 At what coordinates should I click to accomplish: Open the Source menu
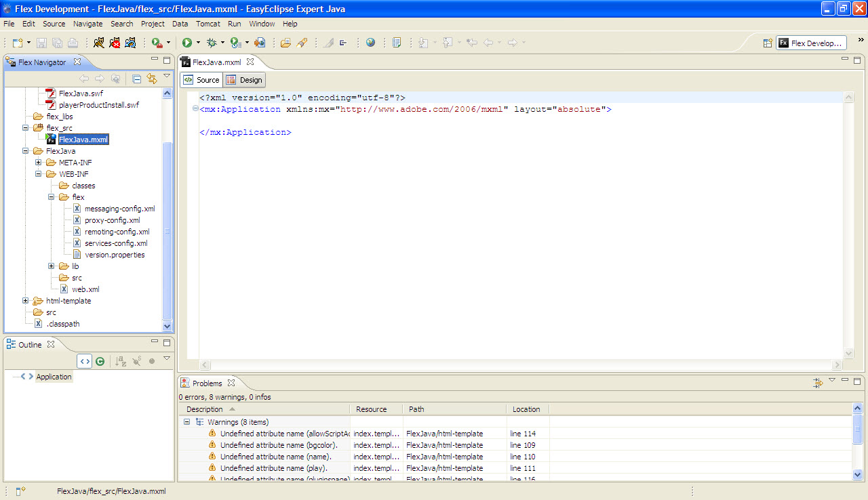point(54,24)
